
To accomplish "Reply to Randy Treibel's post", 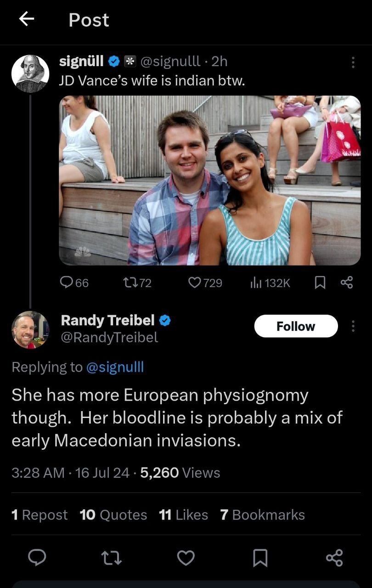I will point(37,558).
